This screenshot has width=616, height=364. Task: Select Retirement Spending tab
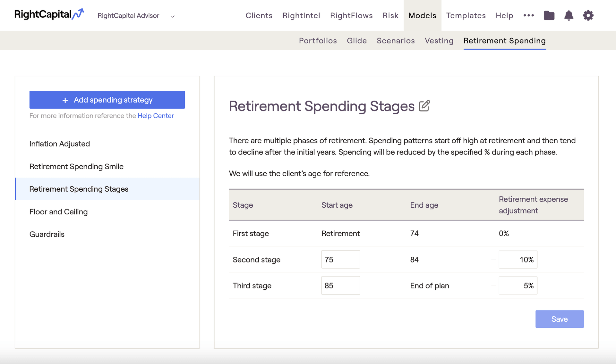(x=505, y=41)
